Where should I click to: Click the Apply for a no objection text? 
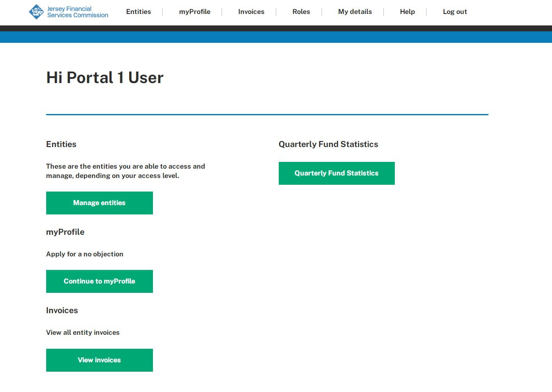(x=85, y=254)
